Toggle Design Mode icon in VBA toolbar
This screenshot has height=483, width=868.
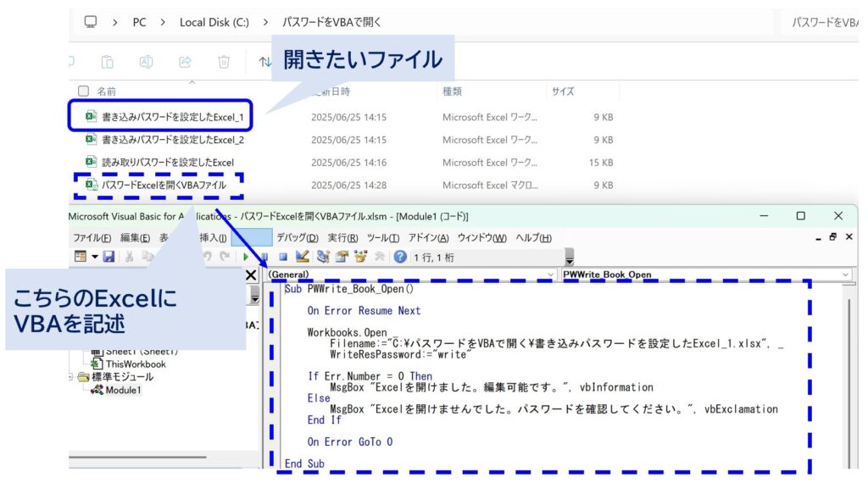pyautogui.click(x=303, y=256)
